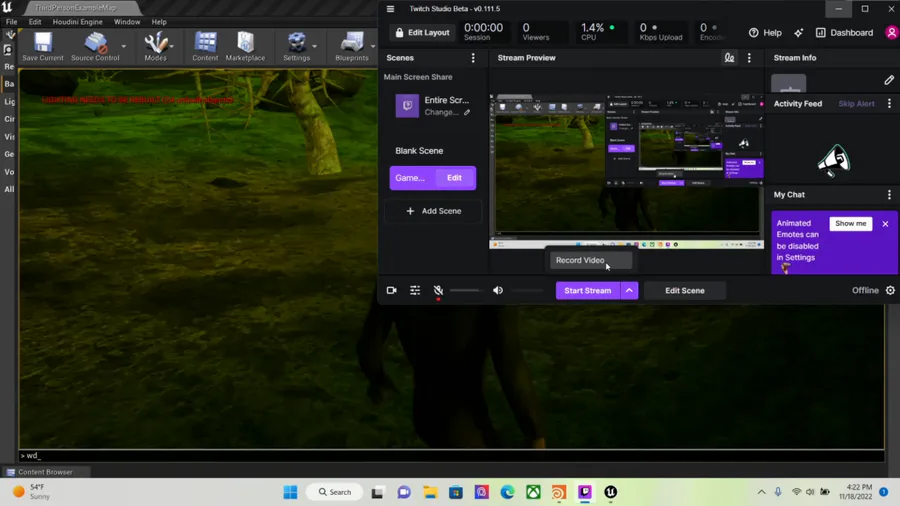Click Add Scene button
This screenshot has width=900, height=506.
point(433,211)
